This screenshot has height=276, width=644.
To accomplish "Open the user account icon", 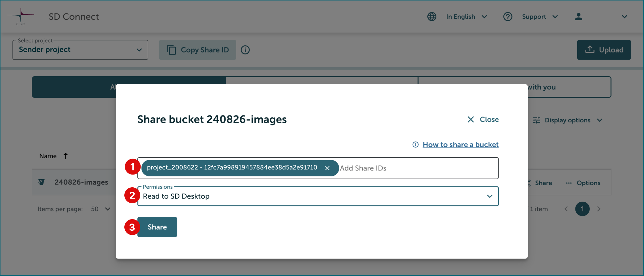I will 579,17.
